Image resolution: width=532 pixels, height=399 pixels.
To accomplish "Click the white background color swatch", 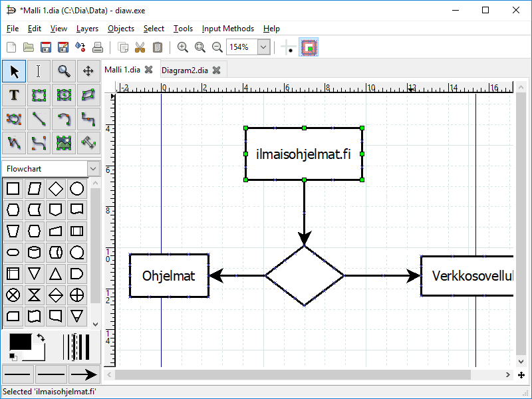I will tap(38, 355).
